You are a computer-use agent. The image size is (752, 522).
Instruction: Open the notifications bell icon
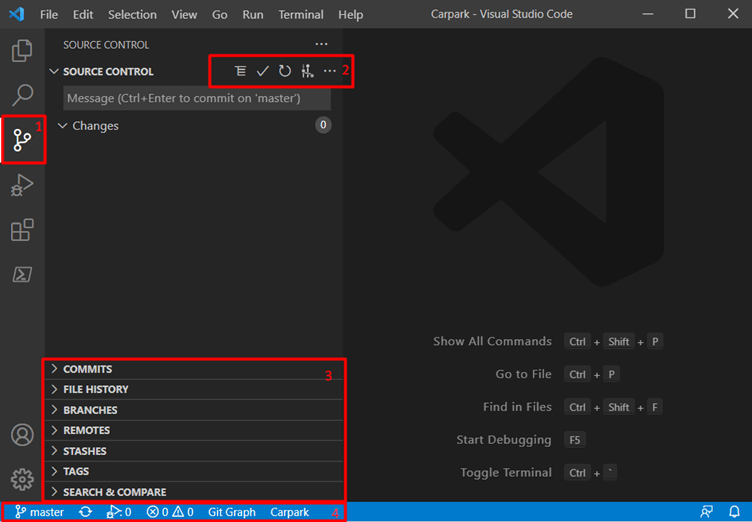pos(734,512)
